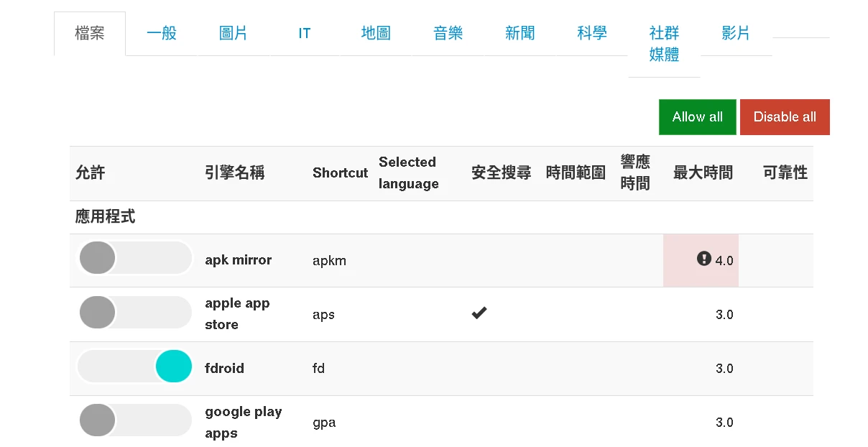Open the 圖片 tab
This screenshot has height=447, width=868.
[x=233, y=34]
